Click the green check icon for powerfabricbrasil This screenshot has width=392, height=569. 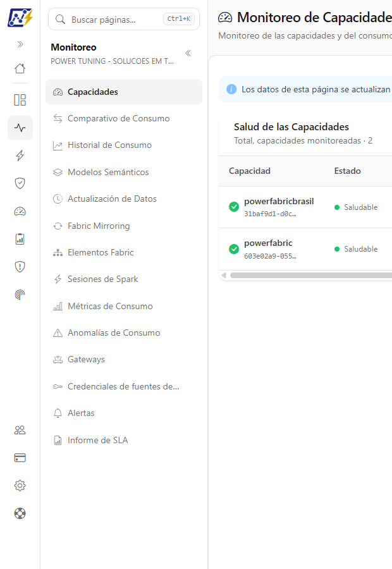234,207
